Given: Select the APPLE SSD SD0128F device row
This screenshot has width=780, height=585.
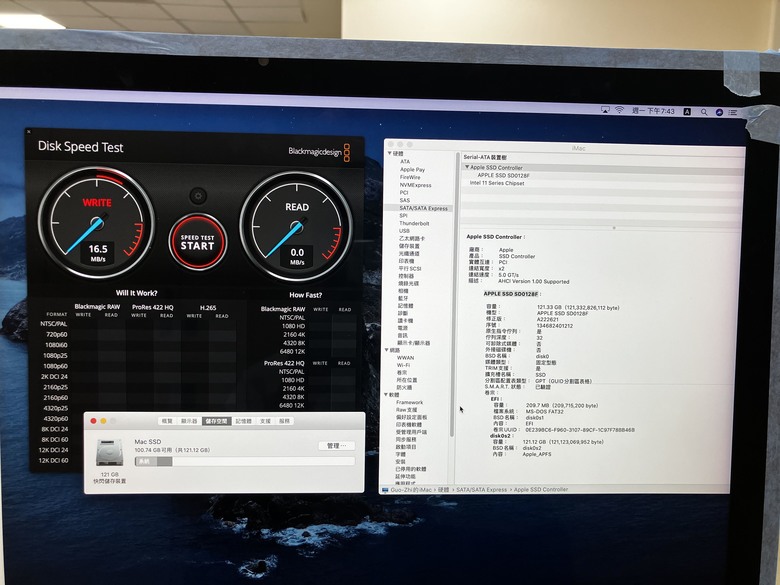Looking at the screenshot, I should point(503,176).
